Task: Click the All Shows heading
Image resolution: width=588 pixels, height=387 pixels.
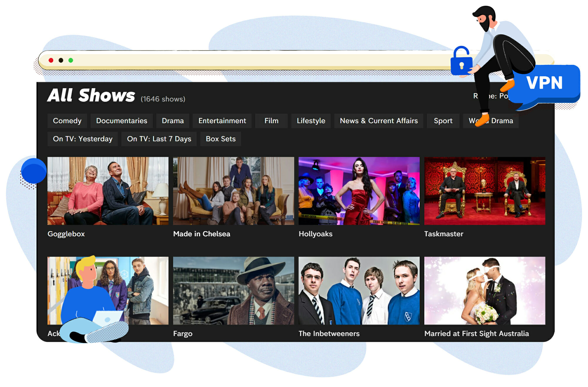Action: (x=91, y=95)
